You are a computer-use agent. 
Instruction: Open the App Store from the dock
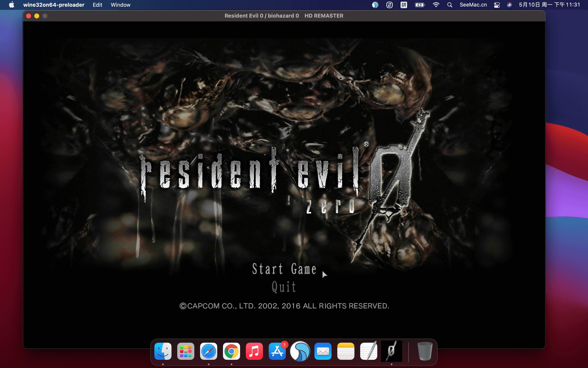click(x=277, y=351)
